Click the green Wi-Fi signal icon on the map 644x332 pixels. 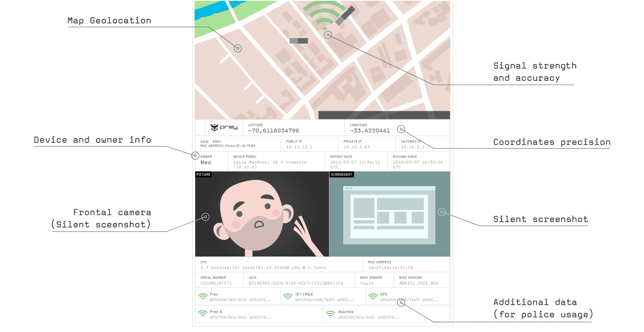[x=324, y=15]
